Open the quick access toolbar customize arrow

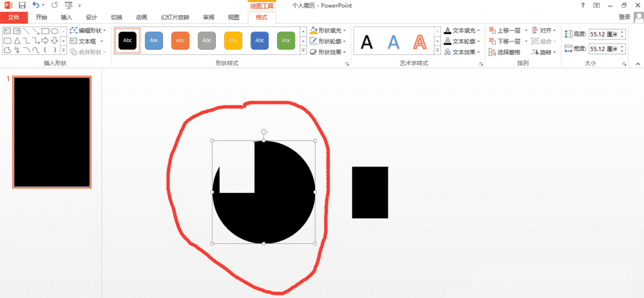point(79,6)
